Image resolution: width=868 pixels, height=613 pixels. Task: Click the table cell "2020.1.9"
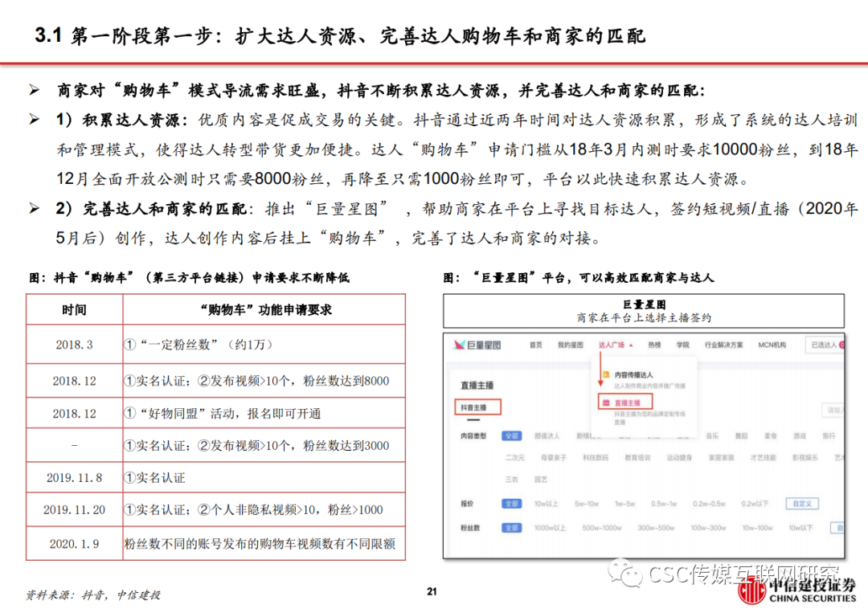[74, 544]
